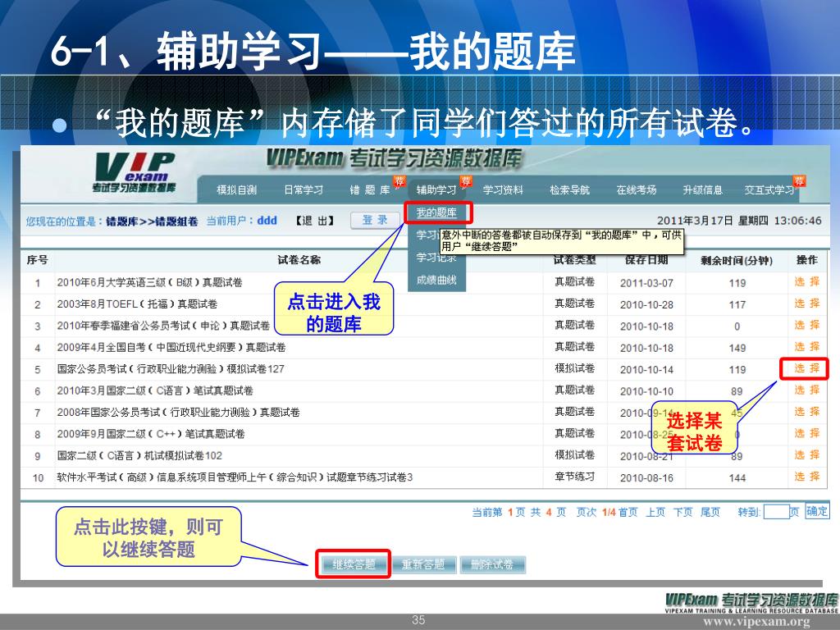840x630 pixels.
Task: Click remaining time value 144
Action: [737, 478]
